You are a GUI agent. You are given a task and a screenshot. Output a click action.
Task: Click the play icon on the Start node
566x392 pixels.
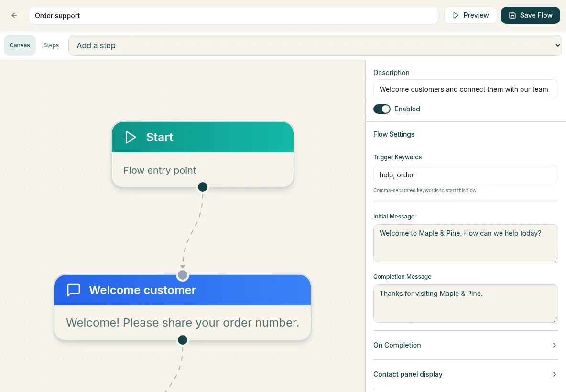point(131,137)
